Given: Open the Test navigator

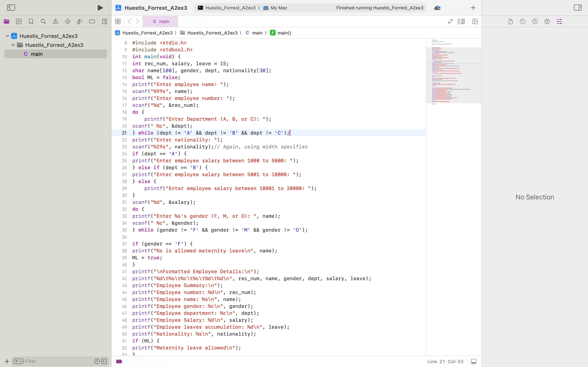Looking at the screenshot, I should tap(68, 21).
